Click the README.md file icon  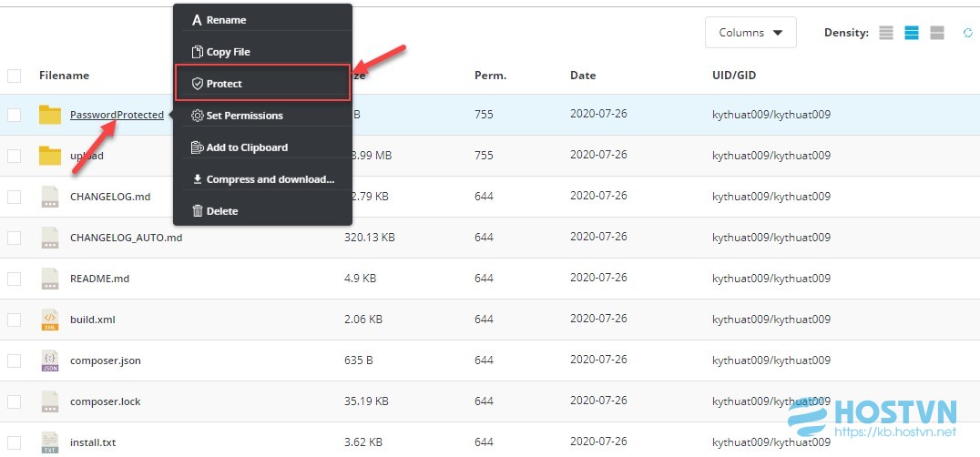click(50, 279)
